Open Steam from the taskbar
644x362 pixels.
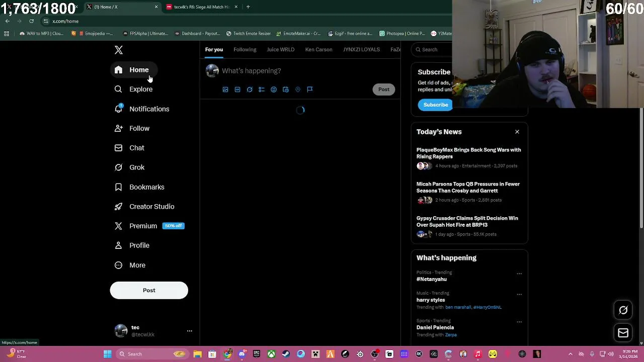[286, 354]
